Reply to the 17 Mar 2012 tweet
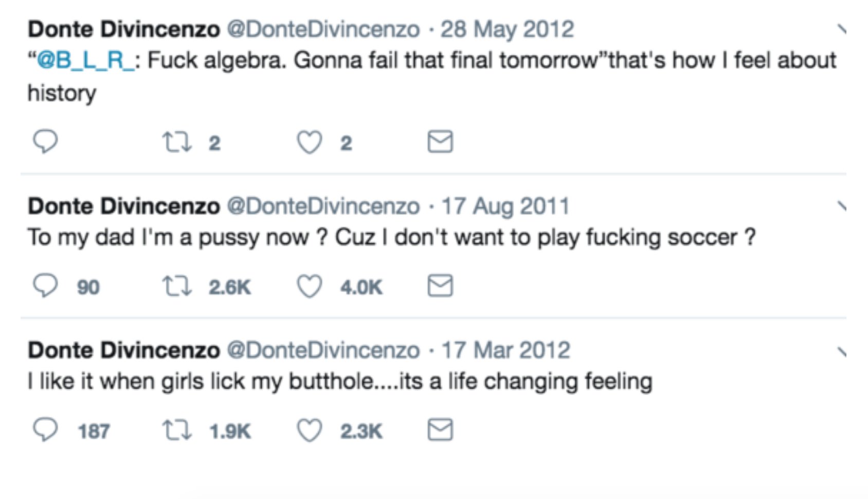This screenshot has width=868, height=499. (x=45, y=431)
